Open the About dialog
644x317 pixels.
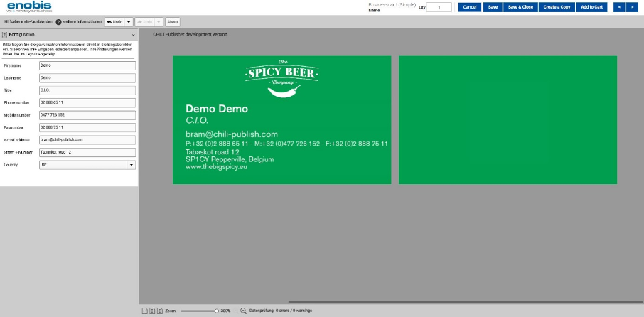[173, 22]
